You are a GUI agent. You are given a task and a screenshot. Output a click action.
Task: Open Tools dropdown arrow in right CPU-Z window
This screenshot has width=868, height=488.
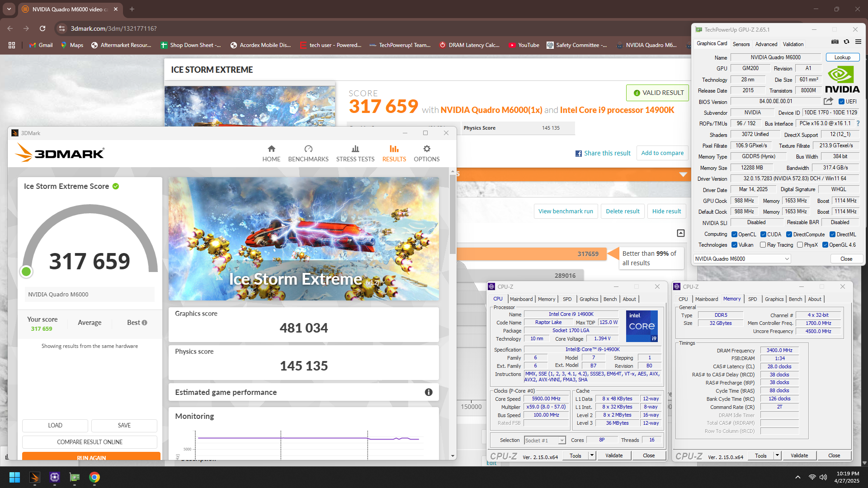(777, 455)
